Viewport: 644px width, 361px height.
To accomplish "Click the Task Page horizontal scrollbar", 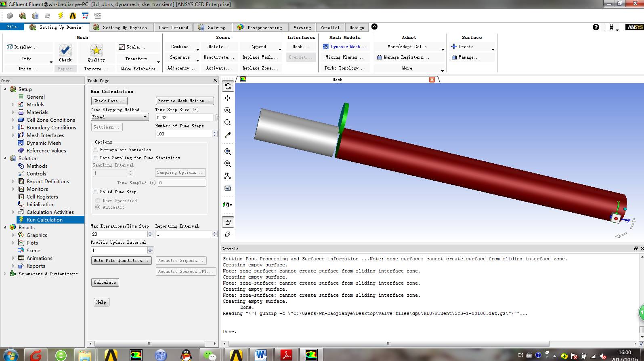I will (150, 344).
